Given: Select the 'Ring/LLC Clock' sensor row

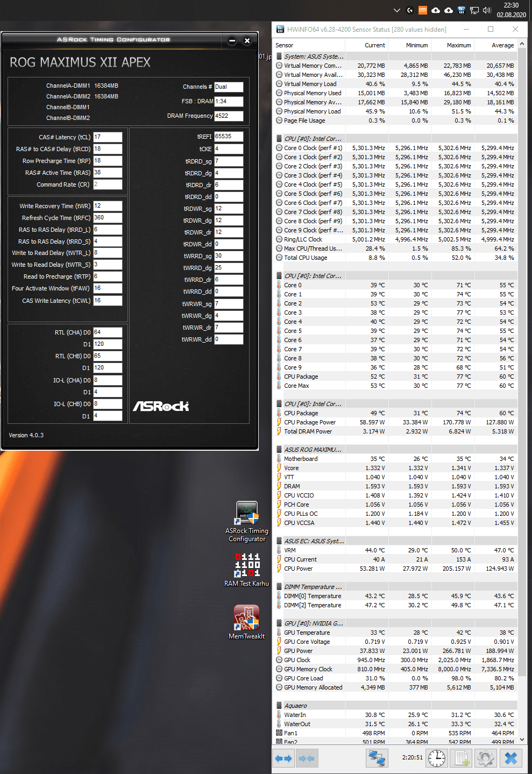Looking at the screenshot, I should click(395, 239).
